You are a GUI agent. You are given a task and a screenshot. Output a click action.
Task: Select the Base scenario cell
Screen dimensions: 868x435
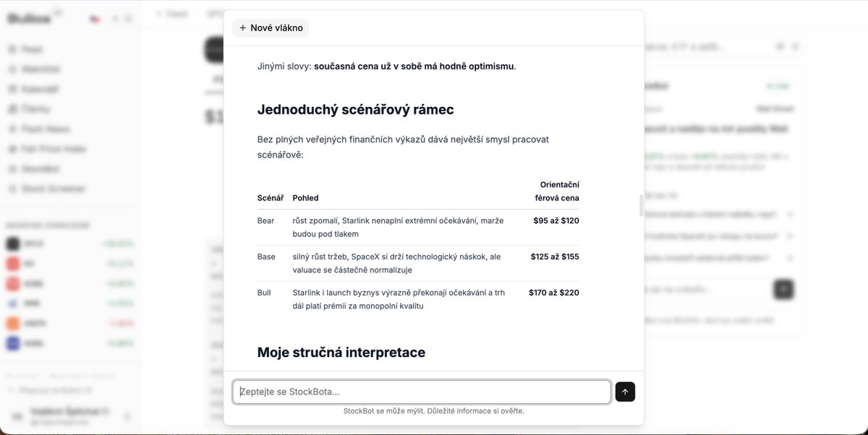(266, 257)
